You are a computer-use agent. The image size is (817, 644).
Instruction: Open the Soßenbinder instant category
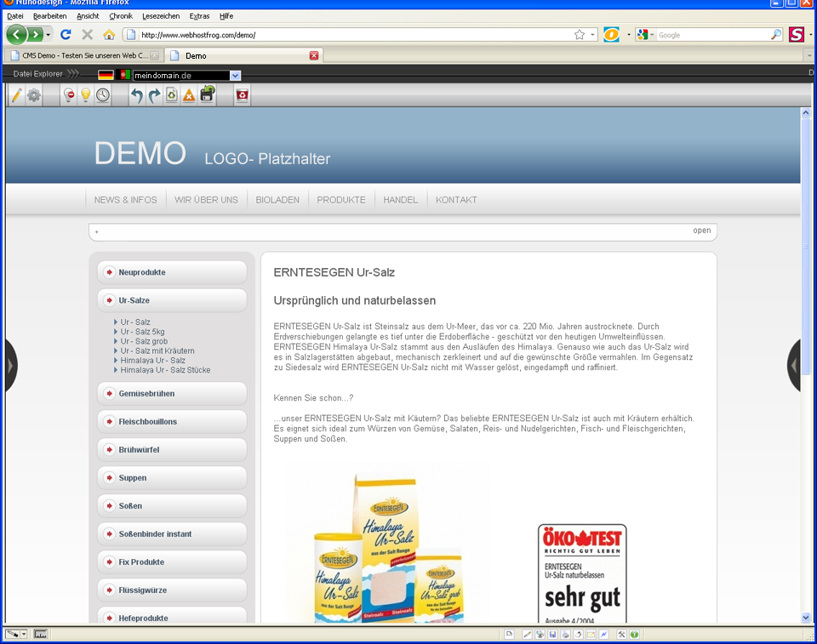[x=172, y=534]
